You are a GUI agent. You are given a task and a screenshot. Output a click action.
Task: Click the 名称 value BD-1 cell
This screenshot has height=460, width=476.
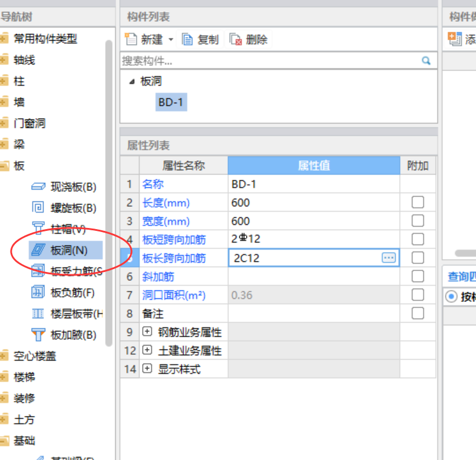pyautogui.click(x=313, y=184)
